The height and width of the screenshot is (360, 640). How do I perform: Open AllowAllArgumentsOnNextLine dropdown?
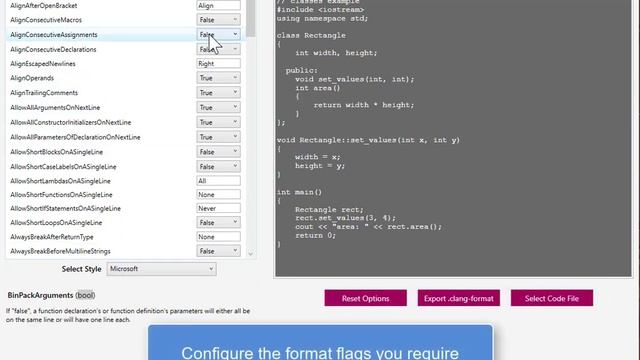point(218,107)
